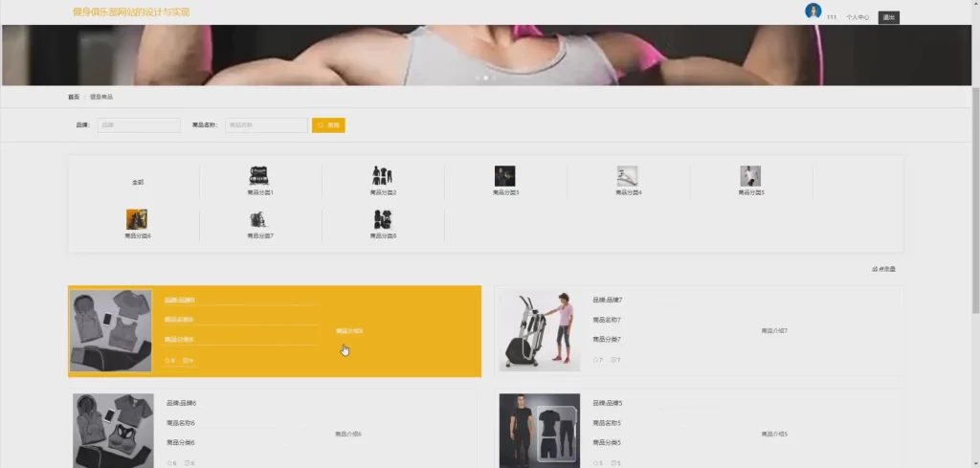Click the site title 健身俱乐部网站的设计与实现
The width and height of the screenshot is (980, 468).
coord(131,12)
